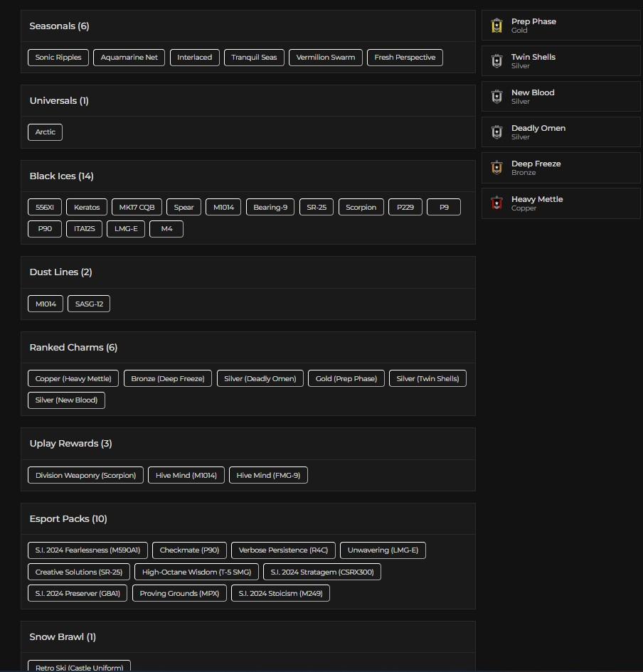Click the Esport Packs (10) section header
Viewport: 643px width, 672px height.
pos(68,519)
